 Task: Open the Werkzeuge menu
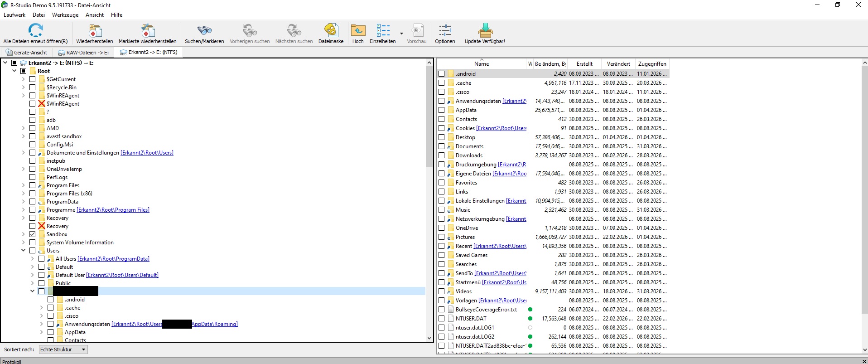pyautogui.click(x=65, y=15)
